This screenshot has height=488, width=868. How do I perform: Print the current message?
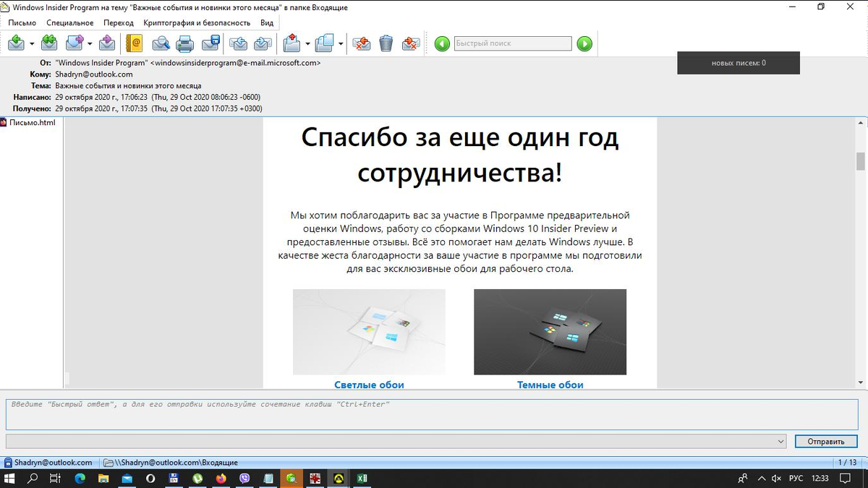point(185,43)
